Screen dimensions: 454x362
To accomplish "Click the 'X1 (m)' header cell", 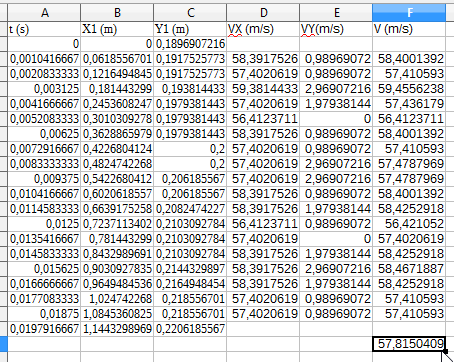I will (x=117, y=29).
